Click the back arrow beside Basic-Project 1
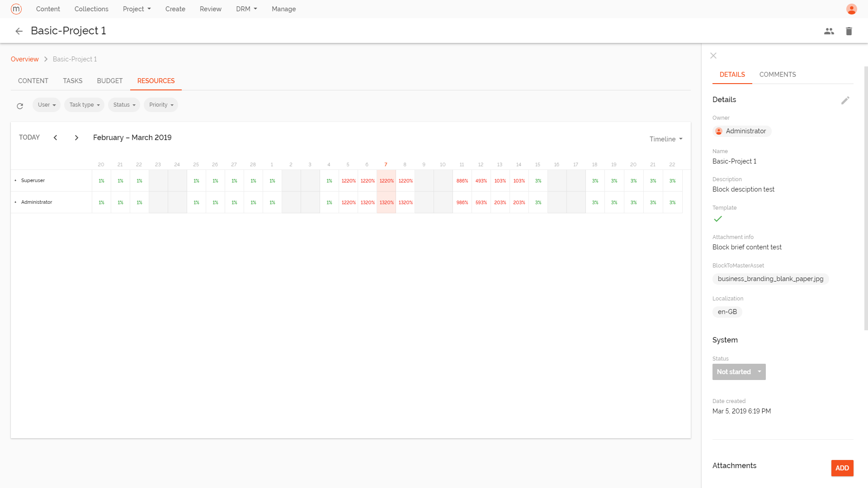The height and width of the screenshot is (488, 868). tap(19, 31)
